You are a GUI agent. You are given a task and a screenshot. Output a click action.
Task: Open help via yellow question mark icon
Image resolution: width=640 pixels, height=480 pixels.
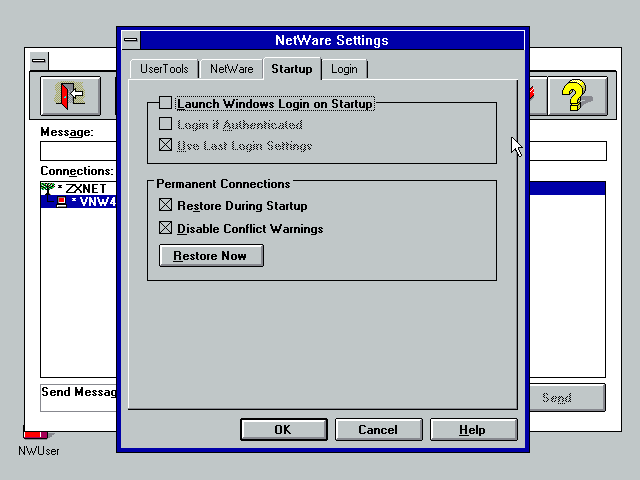(x=577, y=96)
